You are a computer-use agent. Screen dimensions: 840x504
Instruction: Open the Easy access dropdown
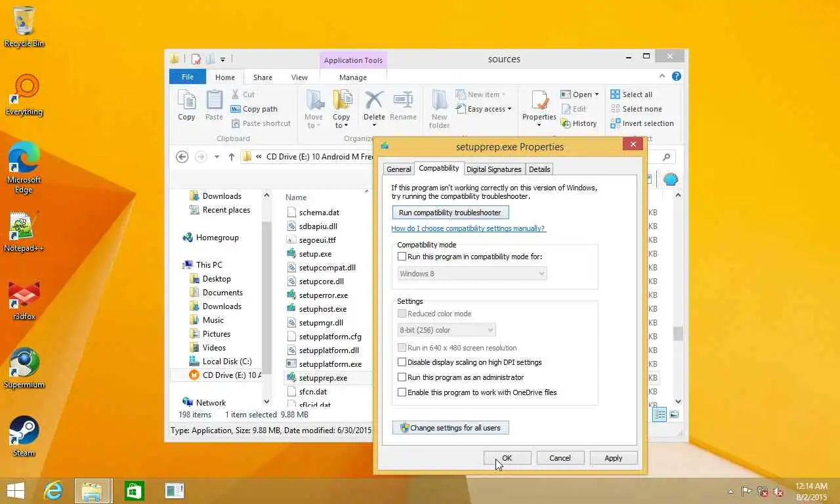click(484, 109)
